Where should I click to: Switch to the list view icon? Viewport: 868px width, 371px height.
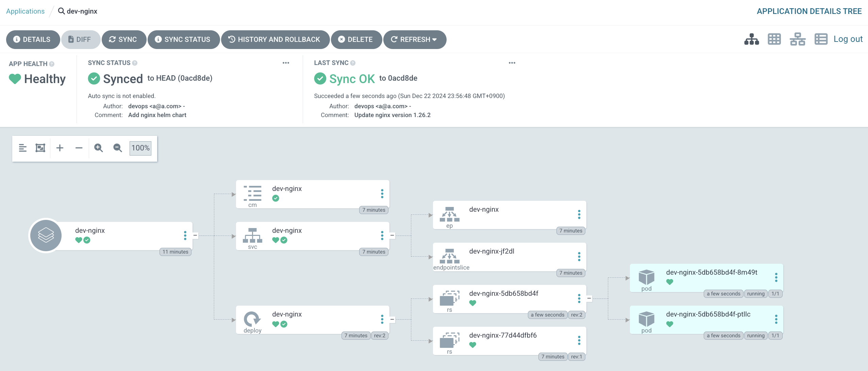[x=821, y=39]
